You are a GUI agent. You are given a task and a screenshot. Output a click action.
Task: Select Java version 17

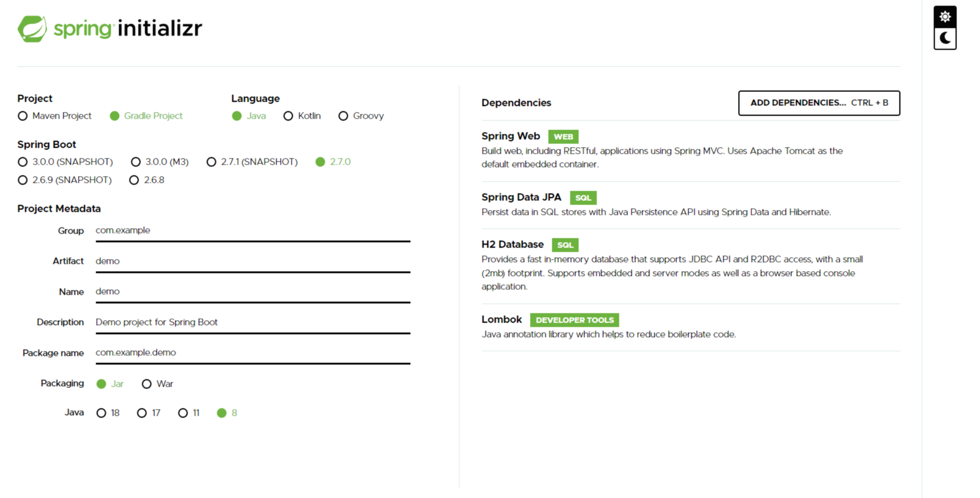pyautogui.click(x=149, y=413)
